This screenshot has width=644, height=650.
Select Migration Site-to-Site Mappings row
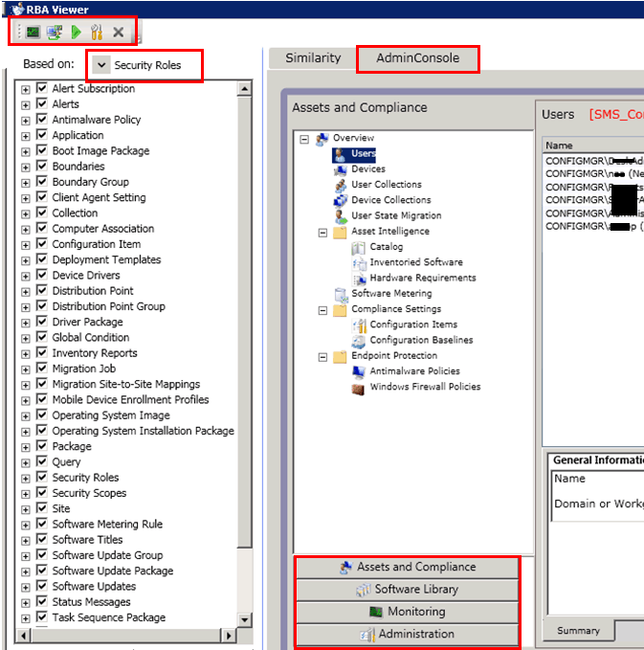[126, 384]
